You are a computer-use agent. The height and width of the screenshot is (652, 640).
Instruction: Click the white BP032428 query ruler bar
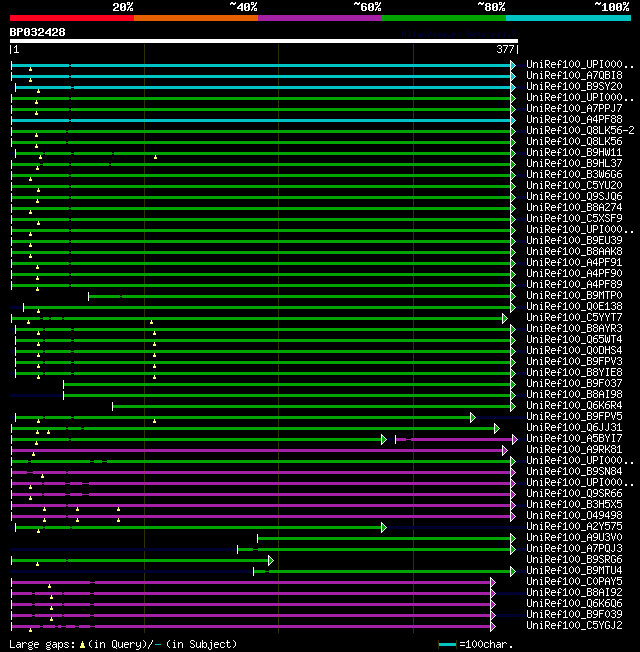click(x=263, y=41)
